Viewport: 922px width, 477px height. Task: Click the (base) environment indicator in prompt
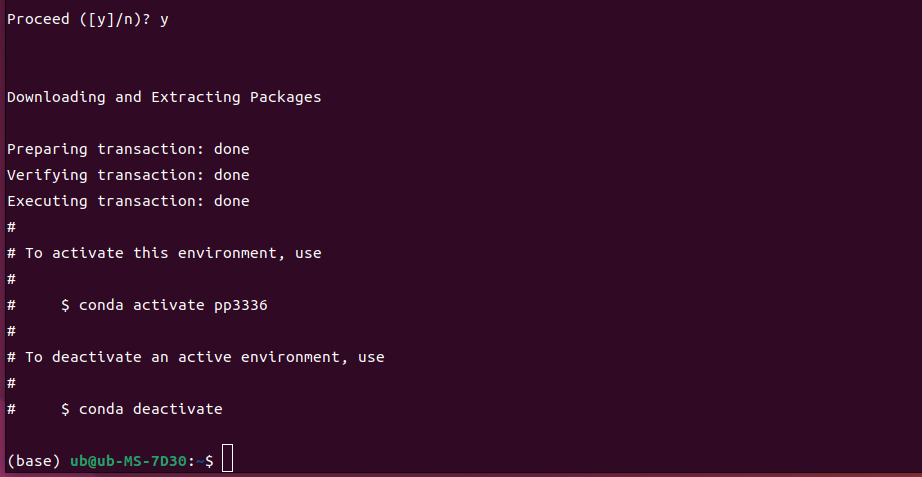tap(33, 461)
